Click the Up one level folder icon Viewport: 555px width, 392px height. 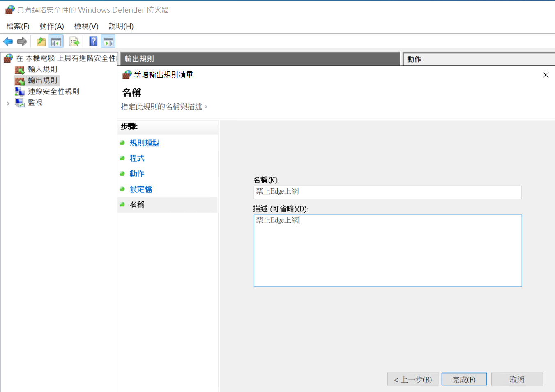click(41, 41)
